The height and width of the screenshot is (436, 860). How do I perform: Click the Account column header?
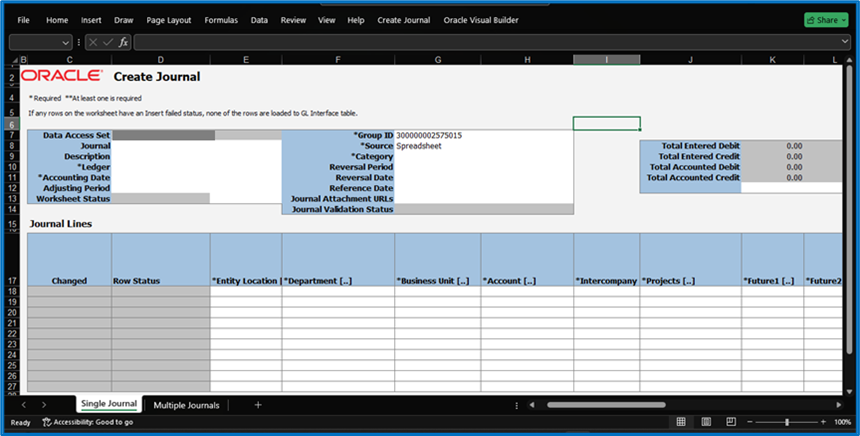coord(527,259)
